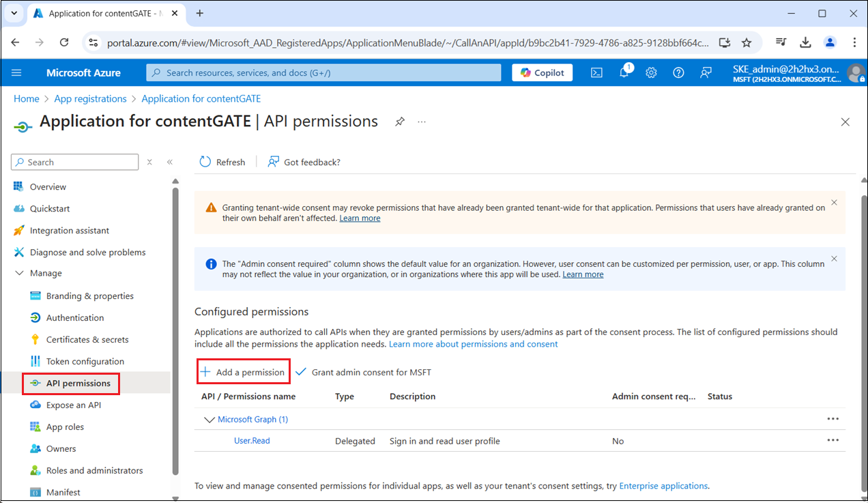Select Certificates & secrets menu item
This screenshot has height=503, width=868.
tap(87, 340)
